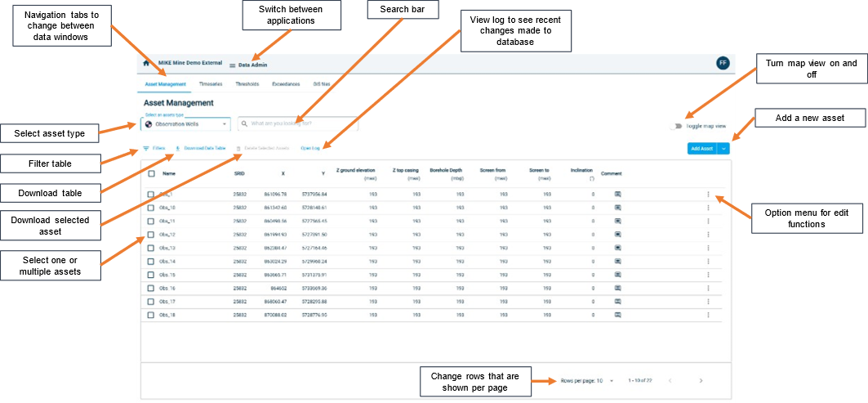Open three-dot options menu for Obs_1
The height and width of the screenshot is (403, 868).
point(708,195)
